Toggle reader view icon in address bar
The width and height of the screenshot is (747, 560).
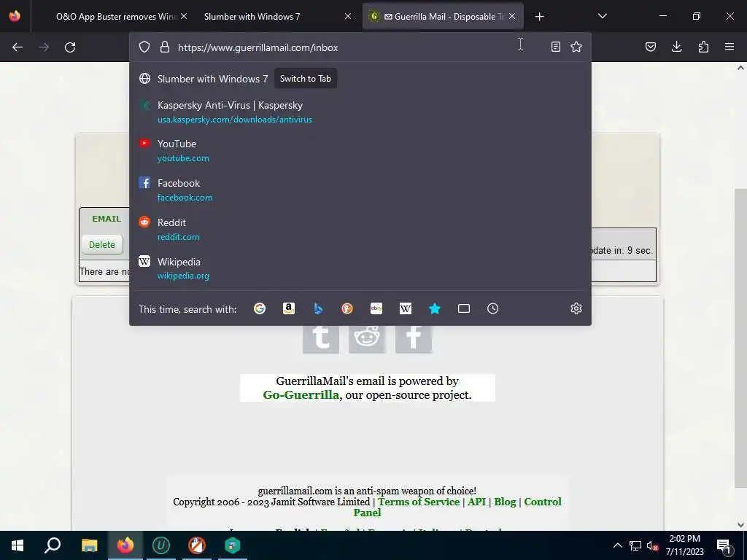tap(555, 47)
